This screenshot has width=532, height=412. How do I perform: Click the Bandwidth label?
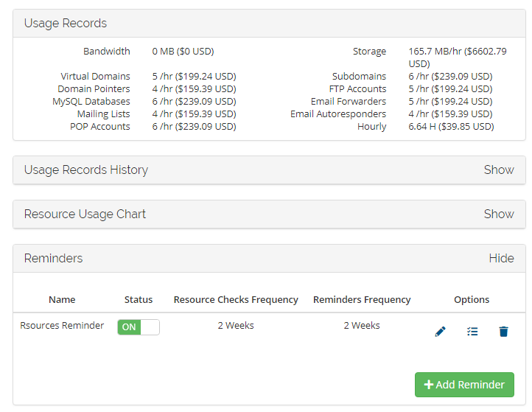click(x=107, y=52)
